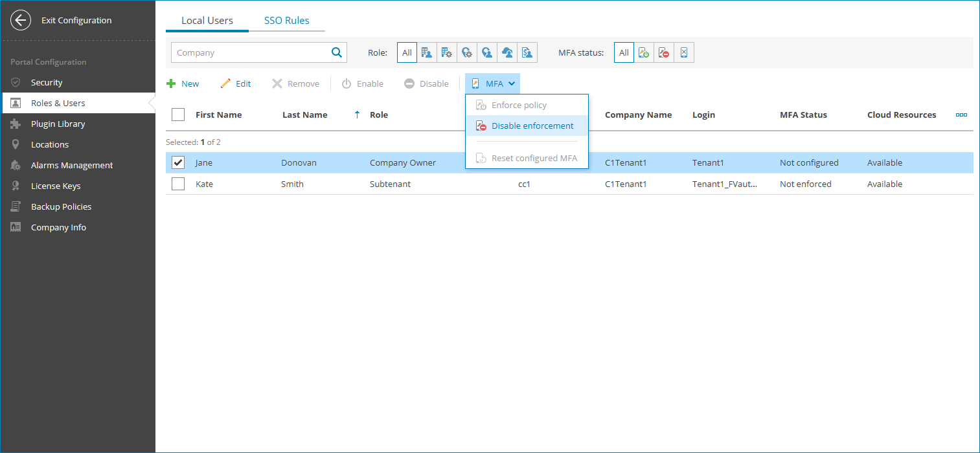Check the checkbox next to Kate Smith
The height and width of the screenshot is (453, 980).
tap(177, 184)
